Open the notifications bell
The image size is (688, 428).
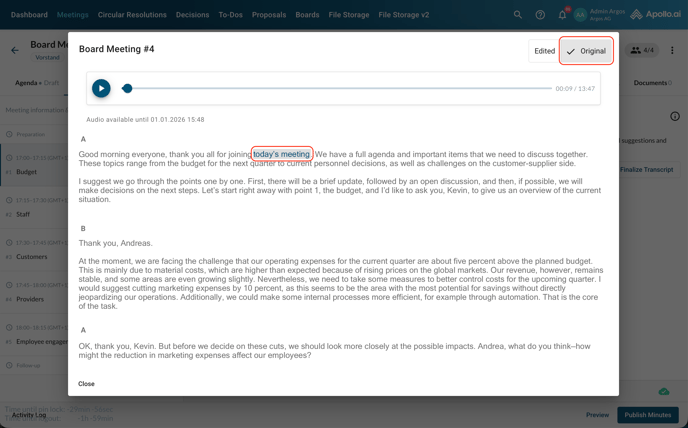point(562,15)
